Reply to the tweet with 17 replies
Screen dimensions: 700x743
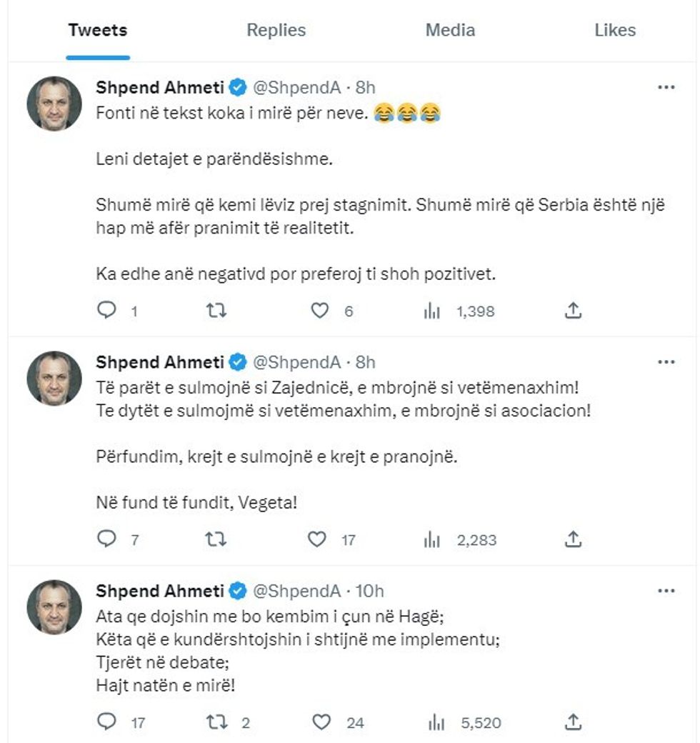106,722
